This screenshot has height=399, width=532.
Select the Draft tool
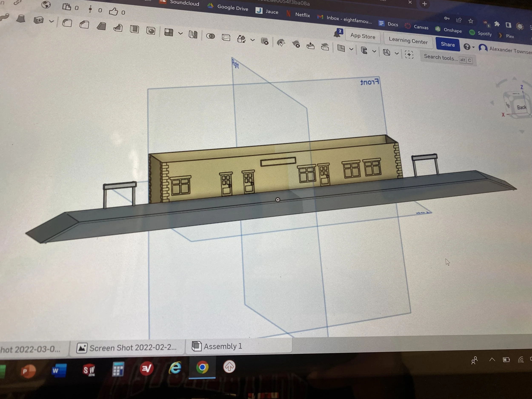(x=101, y=26)
